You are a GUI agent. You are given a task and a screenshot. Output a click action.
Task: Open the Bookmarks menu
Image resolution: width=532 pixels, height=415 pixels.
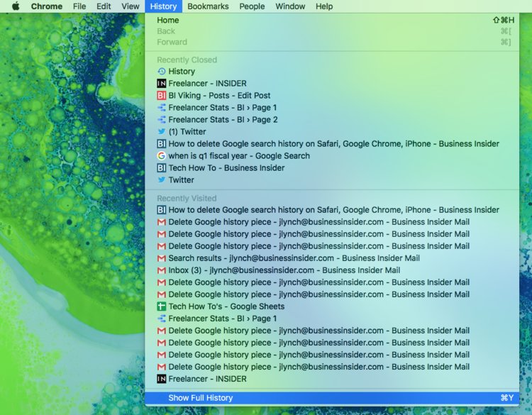208,6
